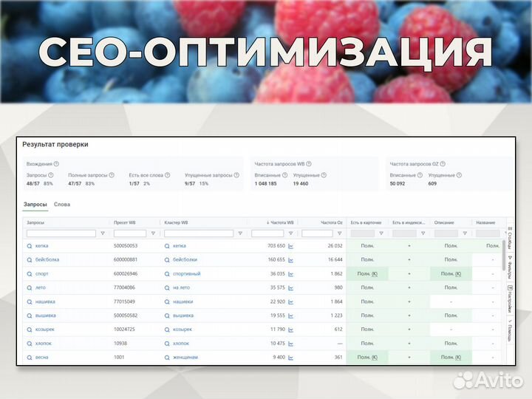Open the Столбцы side panel tab

510,238
